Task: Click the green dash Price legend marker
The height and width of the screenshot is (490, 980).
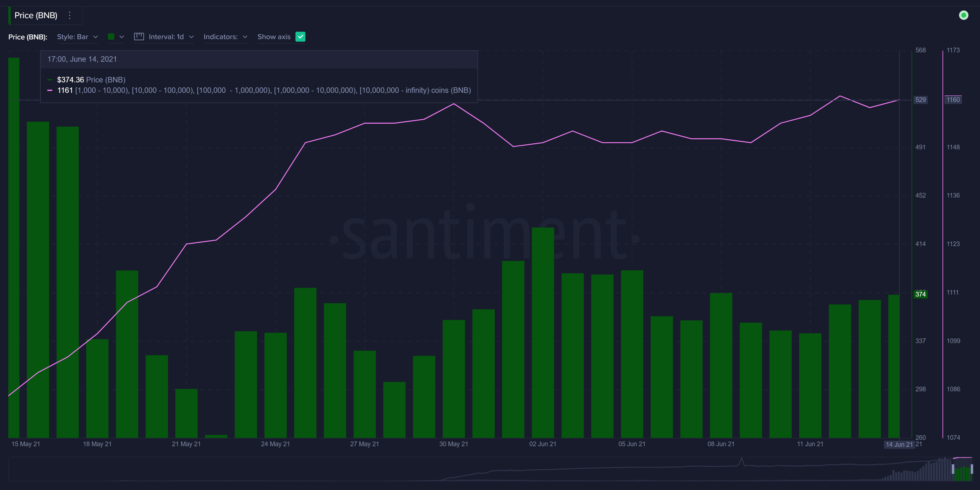Action: 50,80
